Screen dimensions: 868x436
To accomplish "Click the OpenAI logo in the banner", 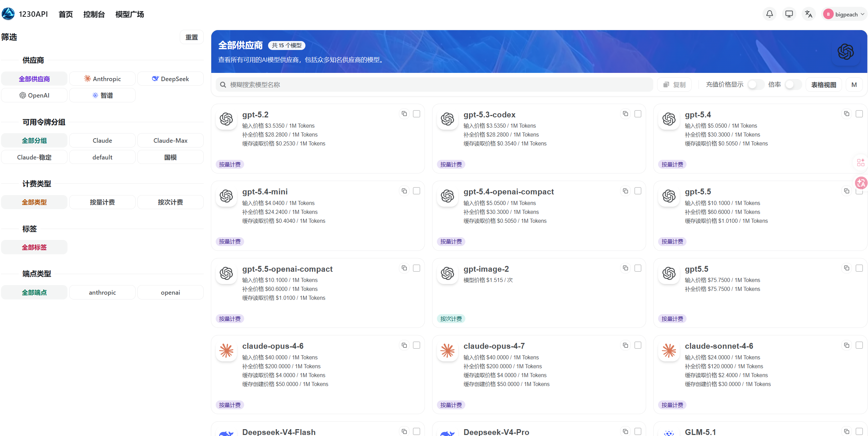I will click(845, 52).
